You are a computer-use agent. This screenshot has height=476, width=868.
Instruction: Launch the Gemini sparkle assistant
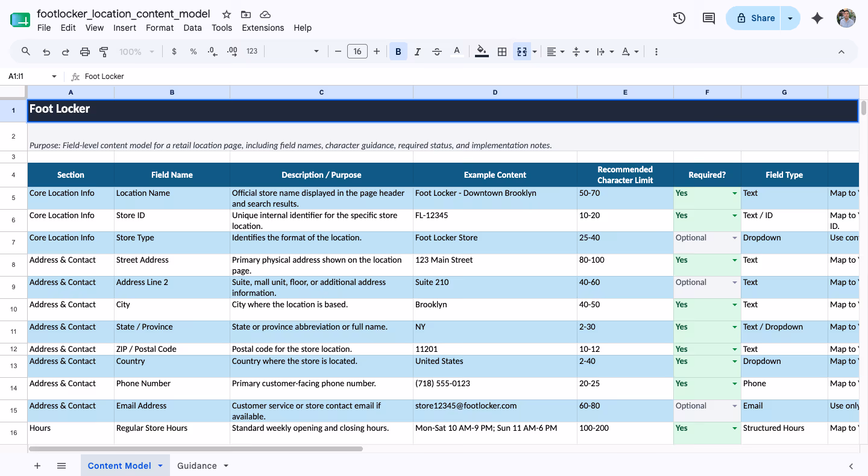click(817, 18)
